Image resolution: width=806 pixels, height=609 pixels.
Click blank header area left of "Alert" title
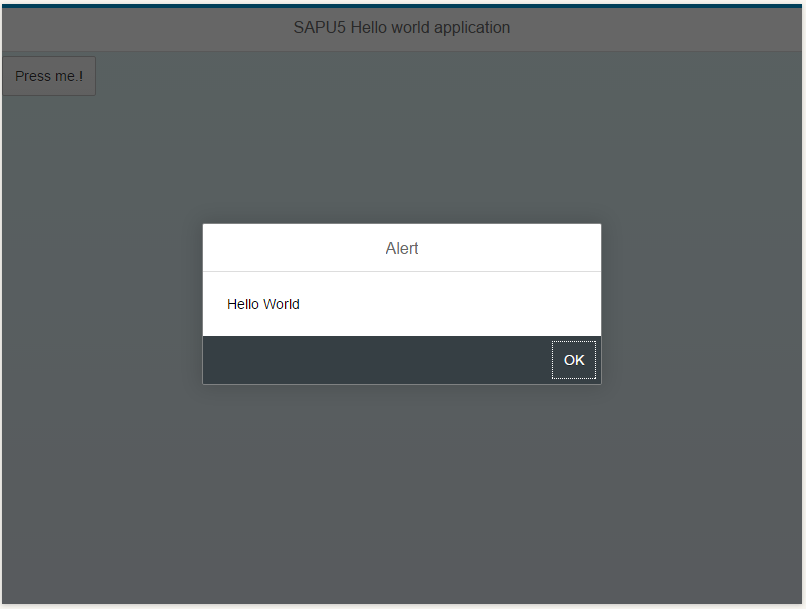point(290,248)
